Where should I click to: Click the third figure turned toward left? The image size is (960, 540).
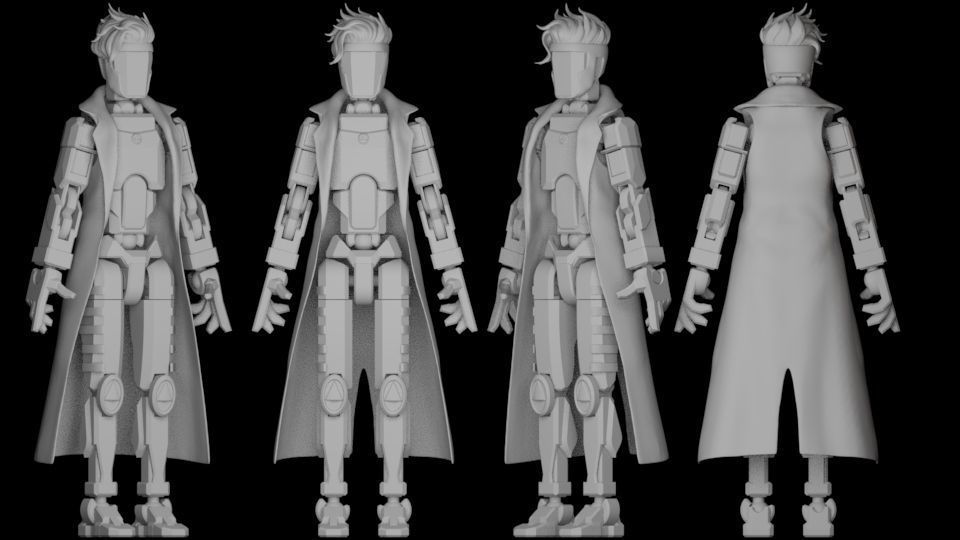click(579, 272)
